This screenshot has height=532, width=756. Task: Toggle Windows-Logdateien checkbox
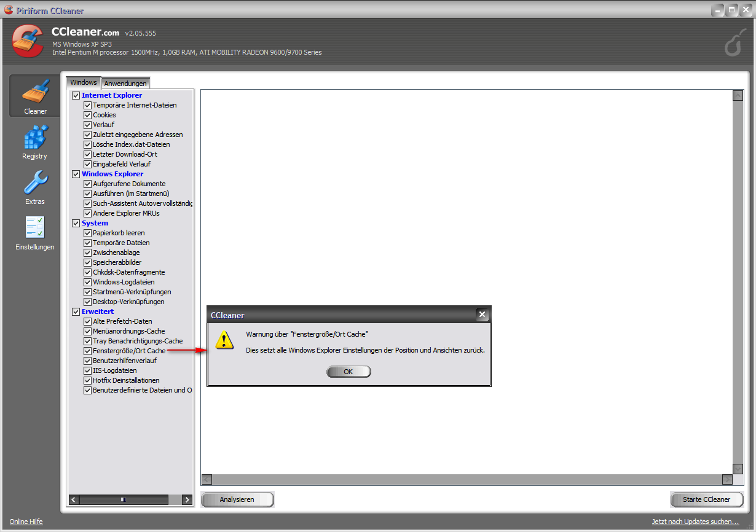[87, 282]
